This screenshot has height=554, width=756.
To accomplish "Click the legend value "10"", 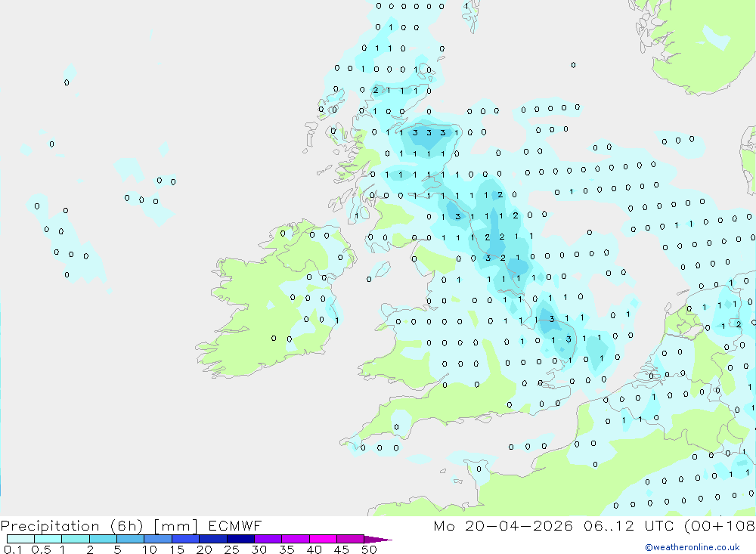I will coord(150,549).
